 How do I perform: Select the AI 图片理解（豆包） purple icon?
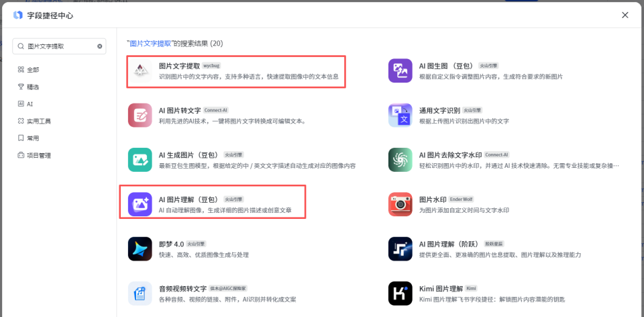point(140,204)
